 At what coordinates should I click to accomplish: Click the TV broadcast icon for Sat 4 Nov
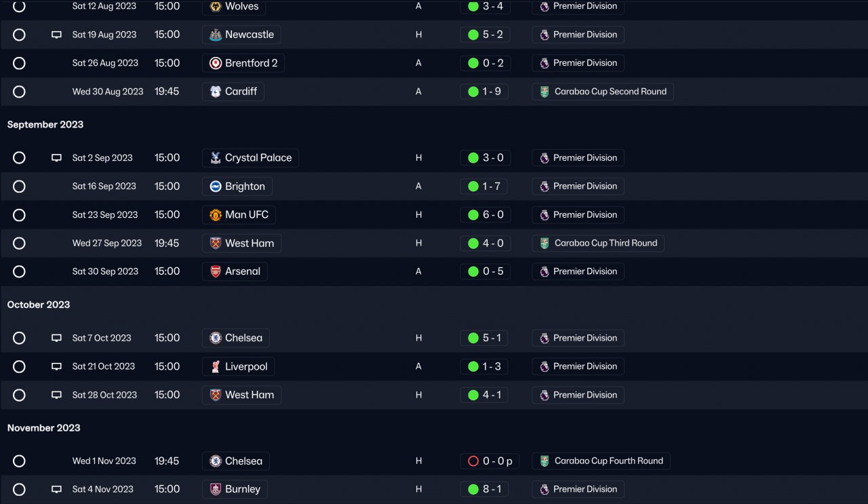coord(56,489)
